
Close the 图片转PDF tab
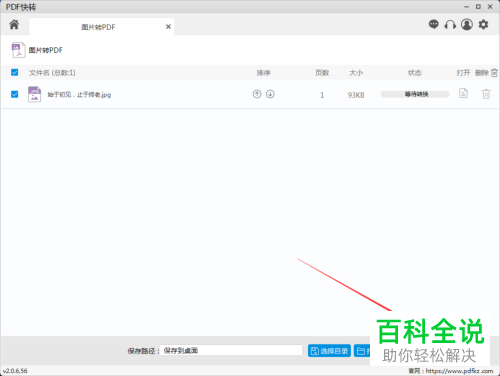click(168, 27)
